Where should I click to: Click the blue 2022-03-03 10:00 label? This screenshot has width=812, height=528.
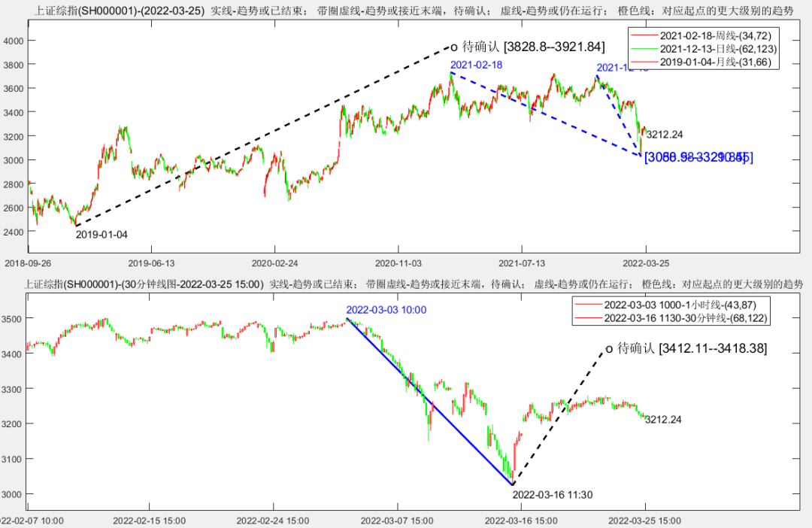386,310
